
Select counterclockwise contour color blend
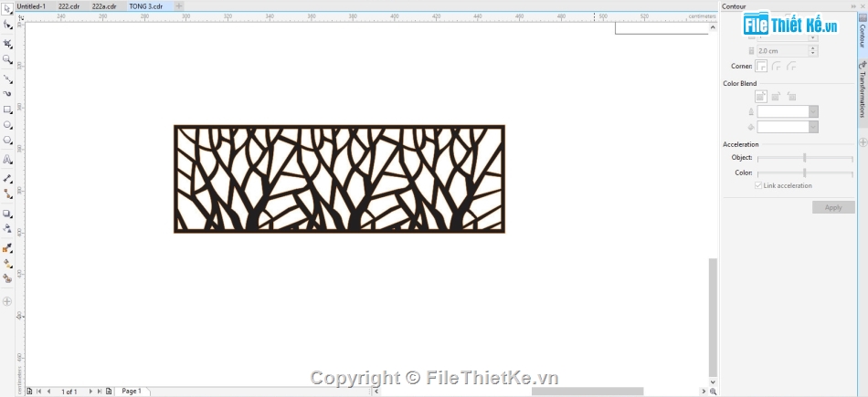791,96
